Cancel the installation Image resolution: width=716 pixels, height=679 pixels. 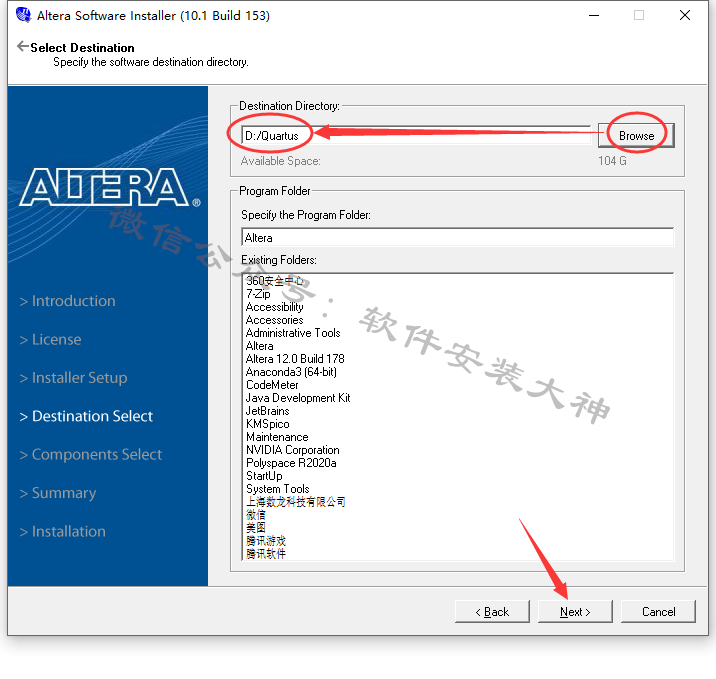tap(658, 611)
